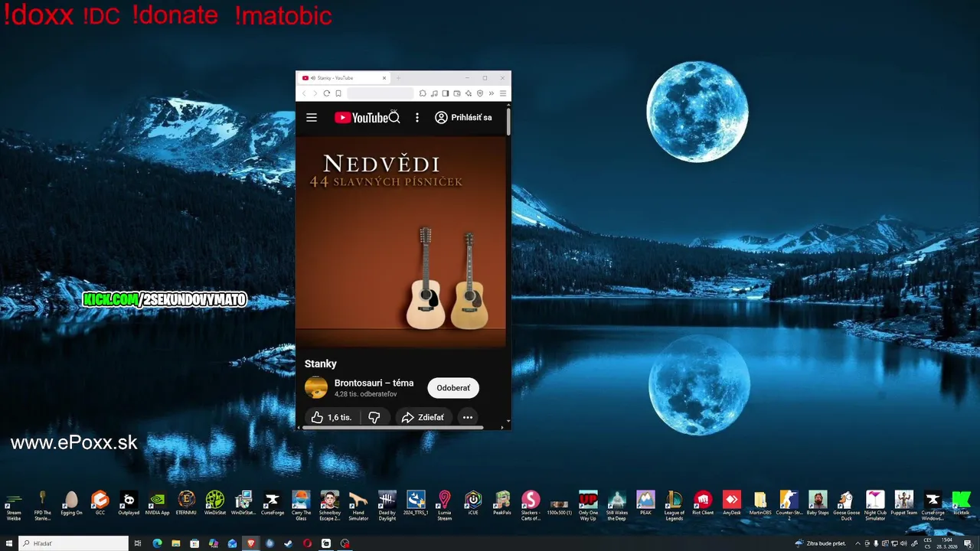Open the MartinOBS desktop folder
Image resolution: width=980 pixels, height=551 pixels.
click(x=760, y=504)
